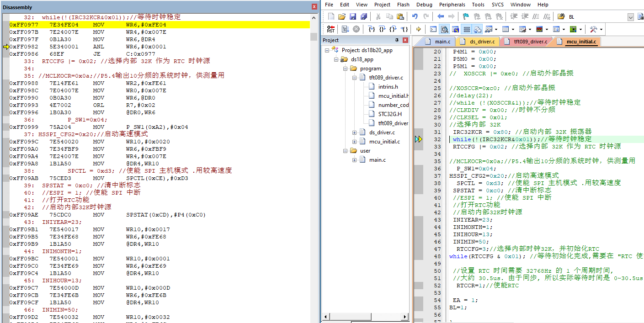Toggle the Project pane pin
This screenshot has width=644, height=323.
click(x=397, y=40)
